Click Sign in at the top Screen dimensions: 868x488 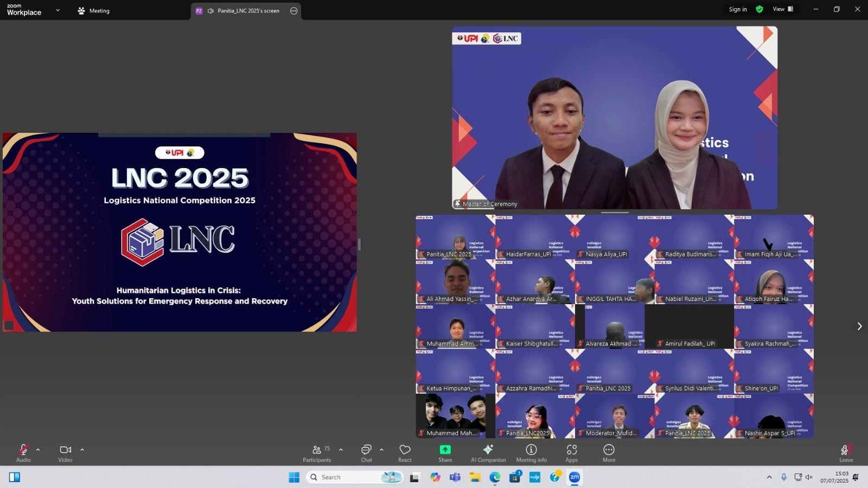click(738, 9)
